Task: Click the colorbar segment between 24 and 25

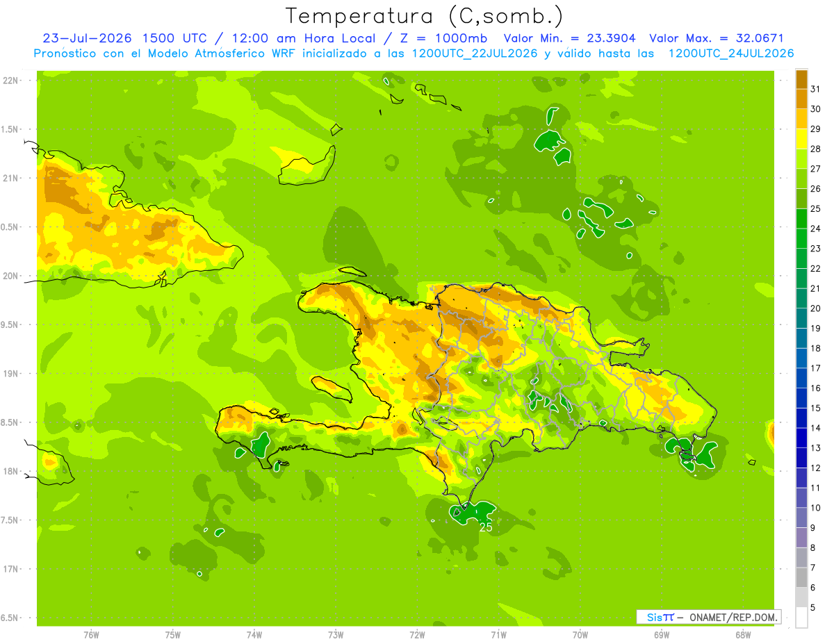Action: [801, 218]
